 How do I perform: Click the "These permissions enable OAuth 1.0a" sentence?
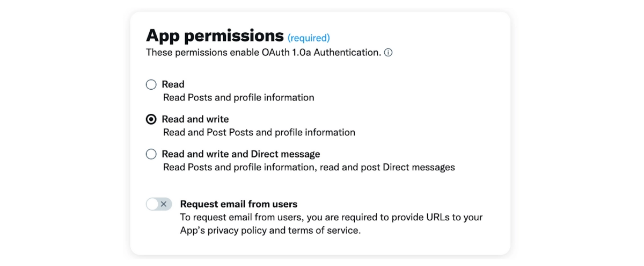(x=264, y=53)
